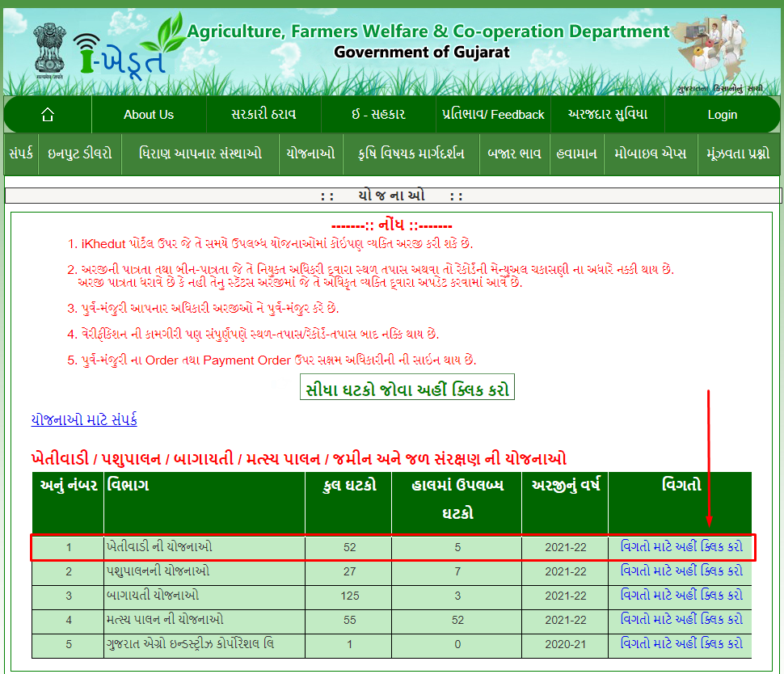Click note 1 about iKhedut portal
The height and width of the screenshot is (674, 784).
click(x=270, y=243)
